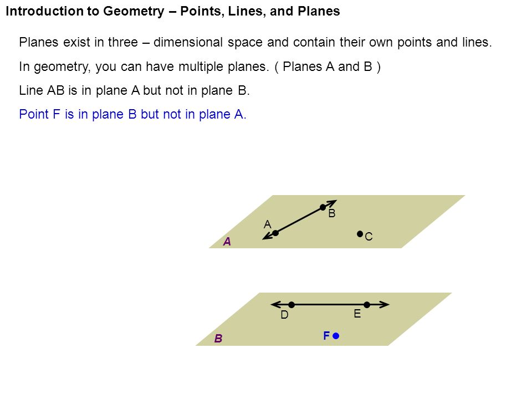Click the sentence 'Planes exist in three-dimensional space'
The image size is (532, 399).
[255, 43]
